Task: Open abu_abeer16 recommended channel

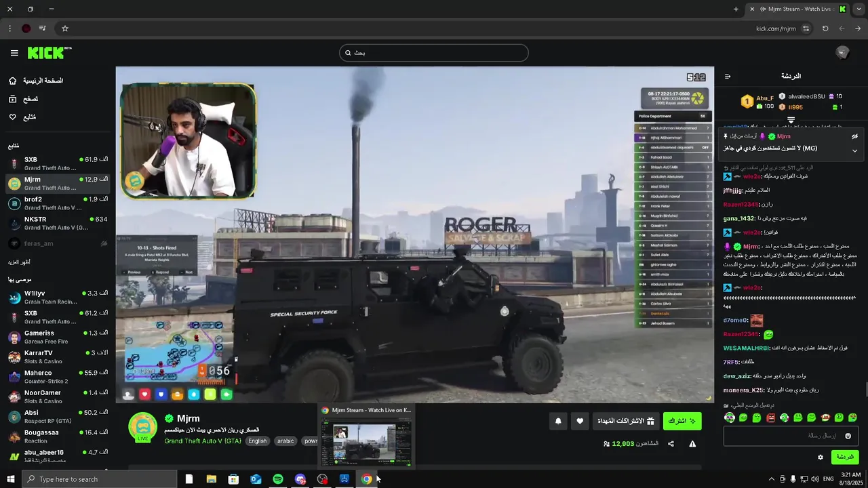Action: pos(58,455)
